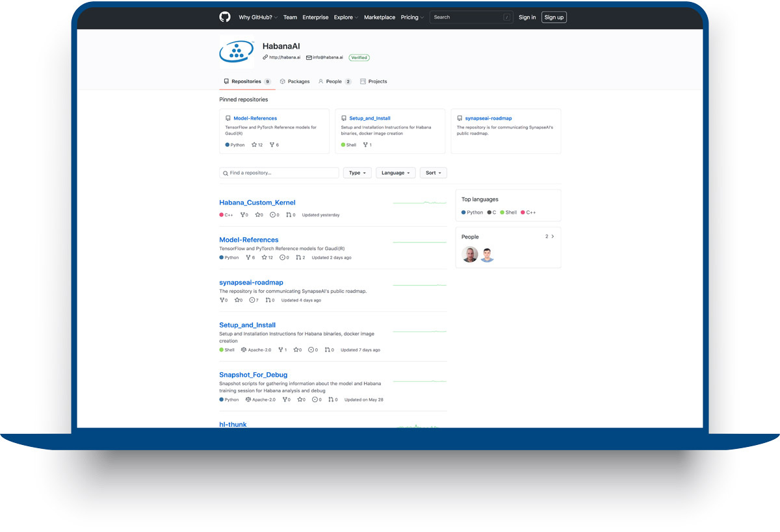780x532 pixels.
Task: Click pull requests icon in Habana_Custom_Kernel row
Action: click(x=289, y=215)
